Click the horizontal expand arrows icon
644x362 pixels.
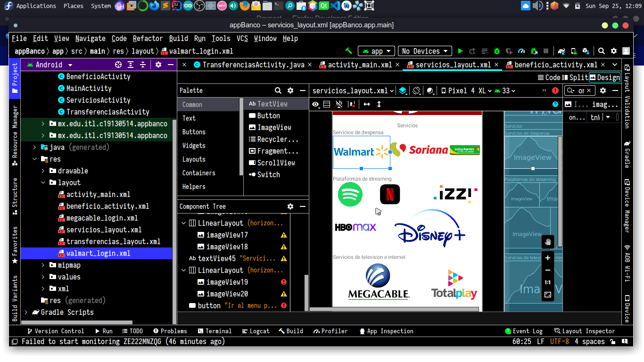coord(367,104)
